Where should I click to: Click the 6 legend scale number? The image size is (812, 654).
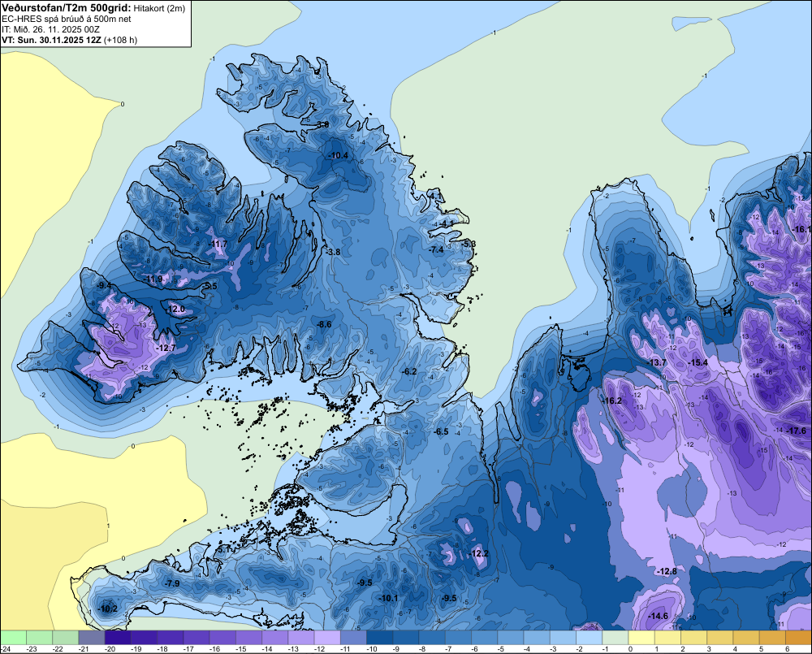pyautogui.click(x=787, y=649)
